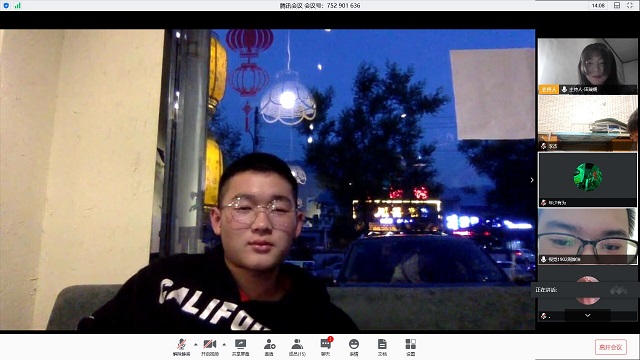Open the settings grid icon
Image resolution: width=640 pixels, height=360 pixels.
click(411, 347)
